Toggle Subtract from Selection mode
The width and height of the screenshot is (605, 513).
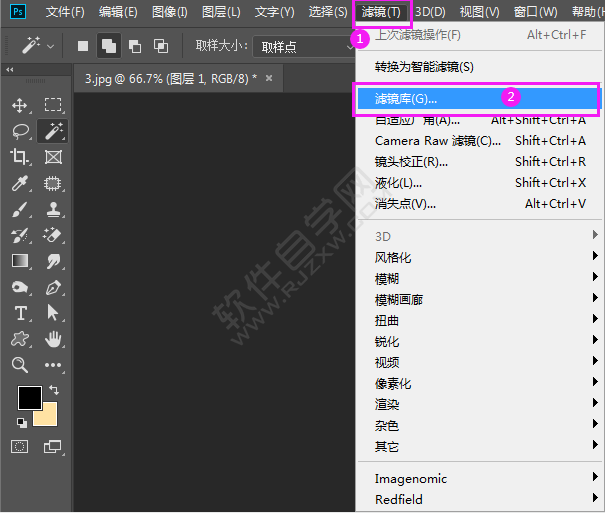tap(135, 46)
